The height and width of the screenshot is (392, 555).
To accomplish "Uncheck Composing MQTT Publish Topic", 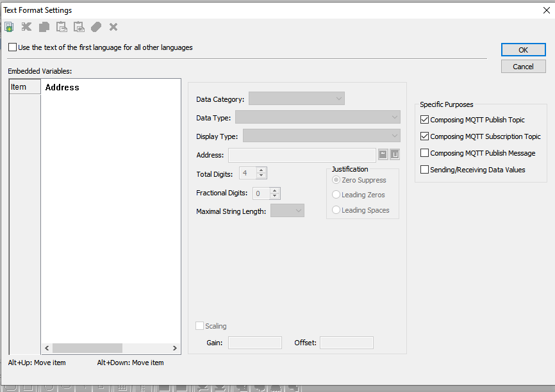I will (x=424, y=120).
